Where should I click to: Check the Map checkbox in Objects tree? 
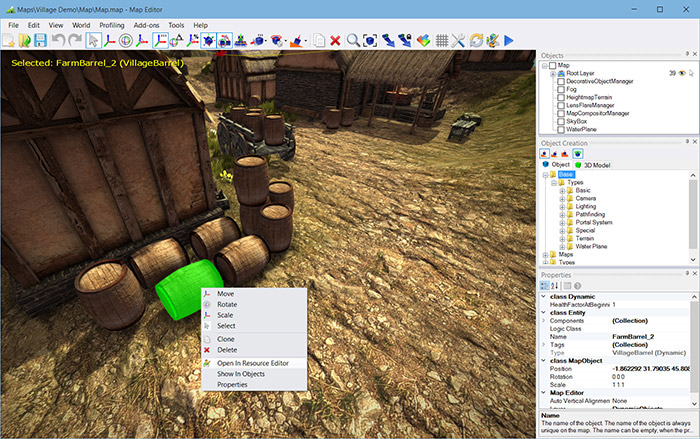tap(553, 65)
